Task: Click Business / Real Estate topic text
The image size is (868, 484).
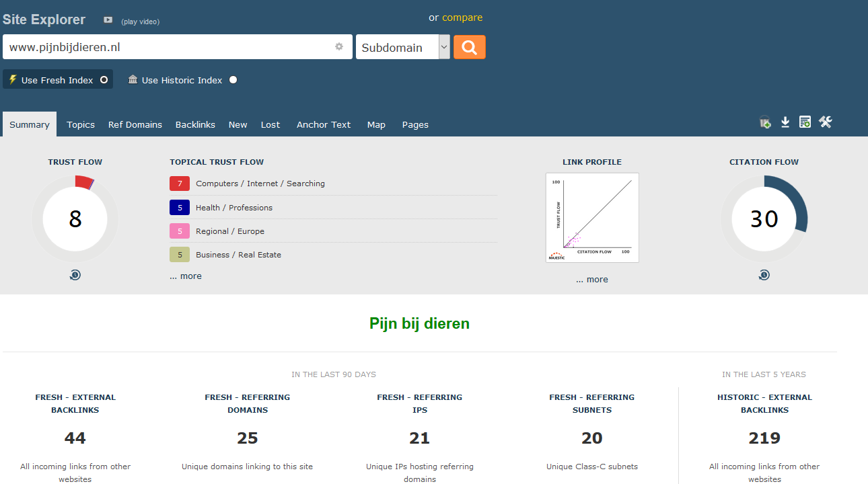Action: click(238, 255)
